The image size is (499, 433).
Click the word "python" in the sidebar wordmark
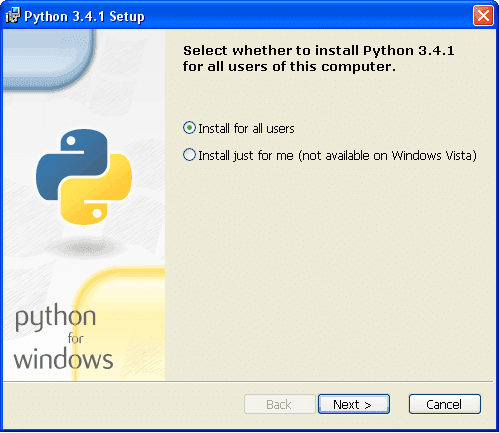[55, 317]
